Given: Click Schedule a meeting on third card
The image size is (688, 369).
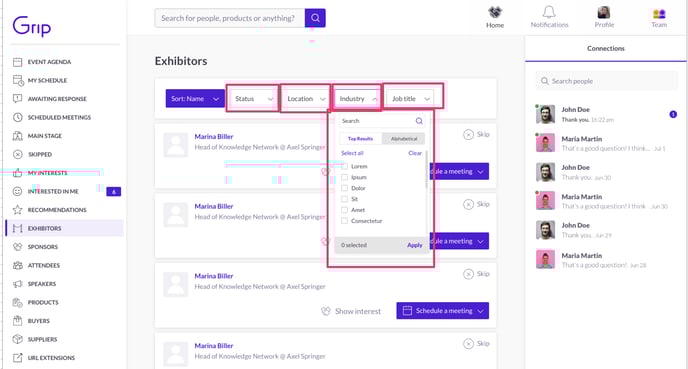Looking at the screenshot, I should 442,311.
